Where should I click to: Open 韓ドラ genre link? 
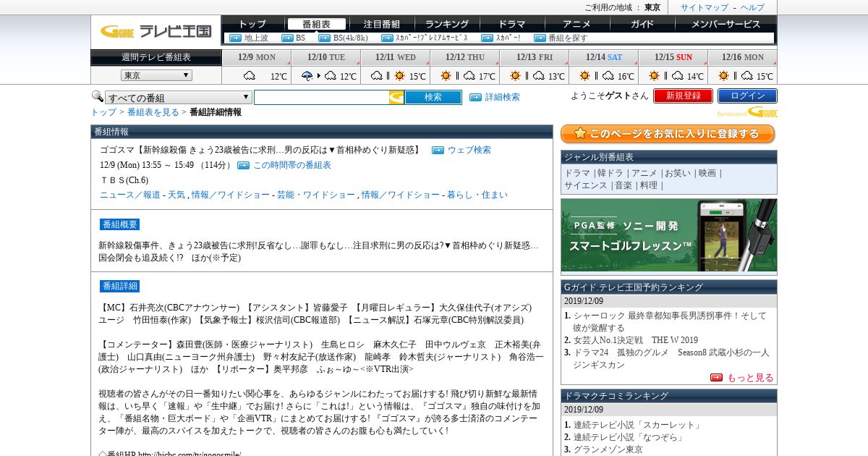tap(610, 173)
